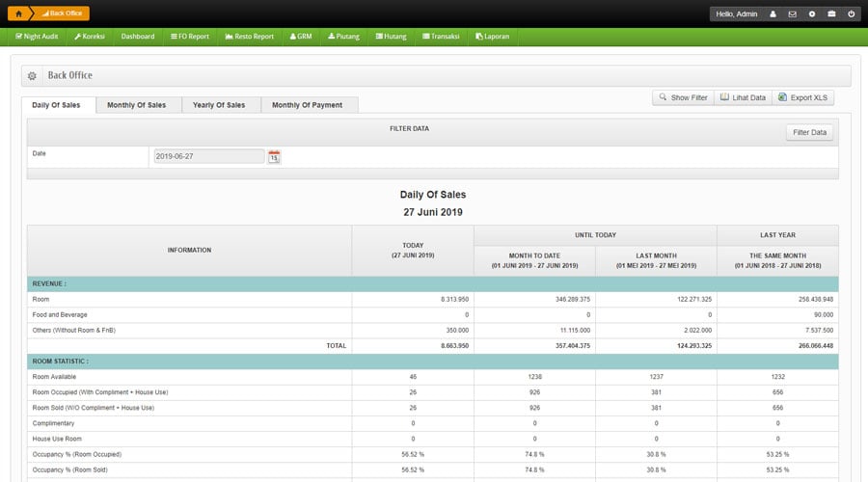Open the Night Audit menu

coord(37,37)
